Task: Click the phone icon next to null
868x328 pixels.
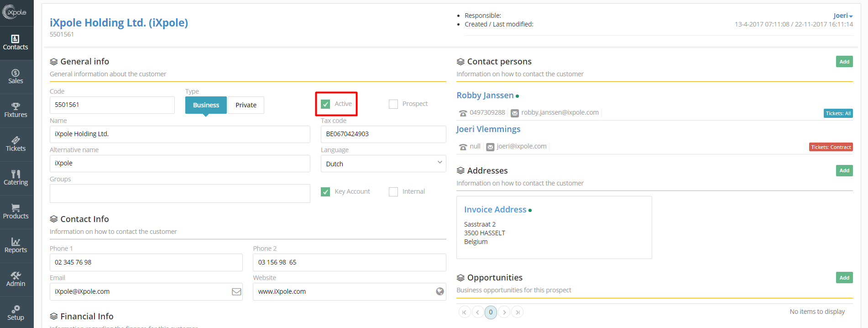Action: (x=463, y=147)
